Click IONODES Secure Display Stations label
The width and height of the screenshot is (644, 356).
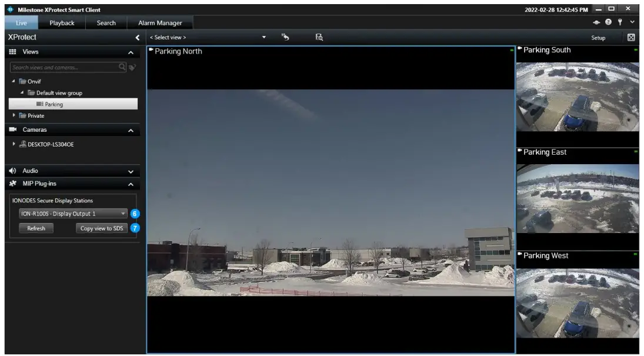point(52,201)
